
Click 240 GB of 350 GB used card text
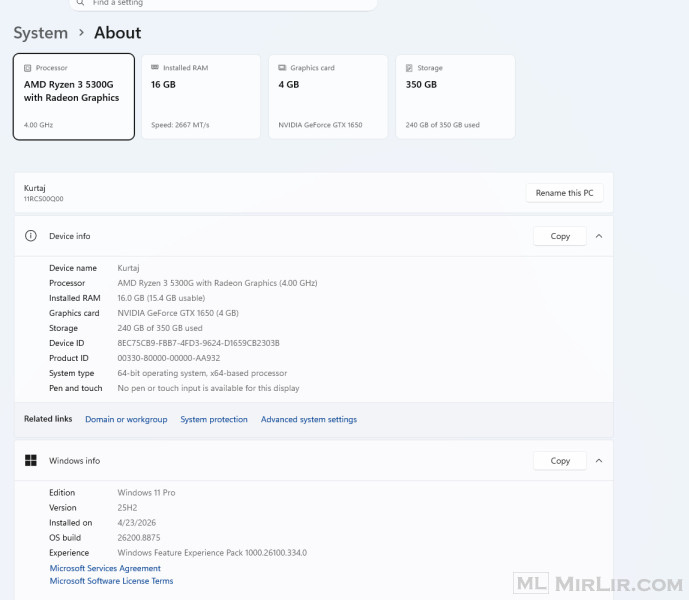click(442, 125)
